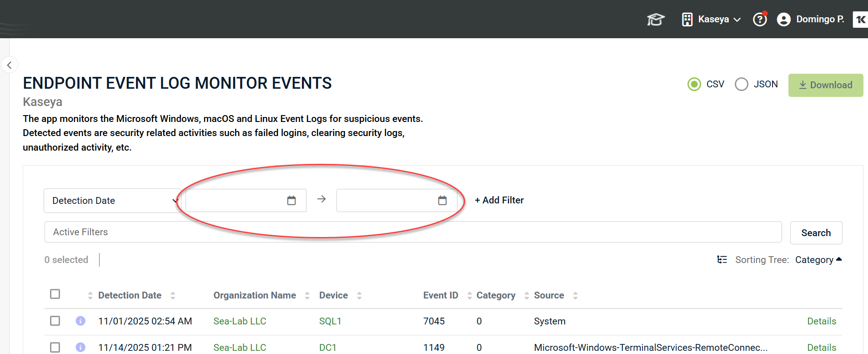Check the box for the SQL1 event row
This screenshot has width=868, height=354.
tap(55, 321)
